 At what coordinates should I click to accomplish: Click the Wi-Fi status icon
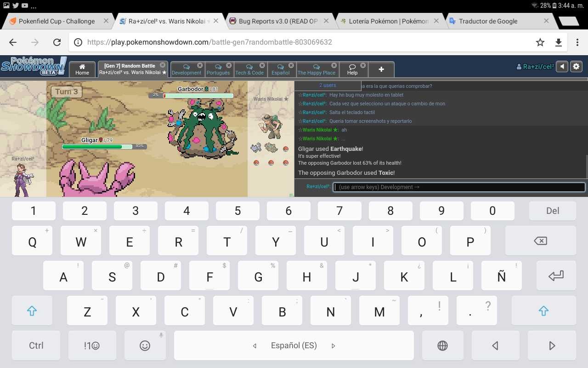click(x=534, y=6)
